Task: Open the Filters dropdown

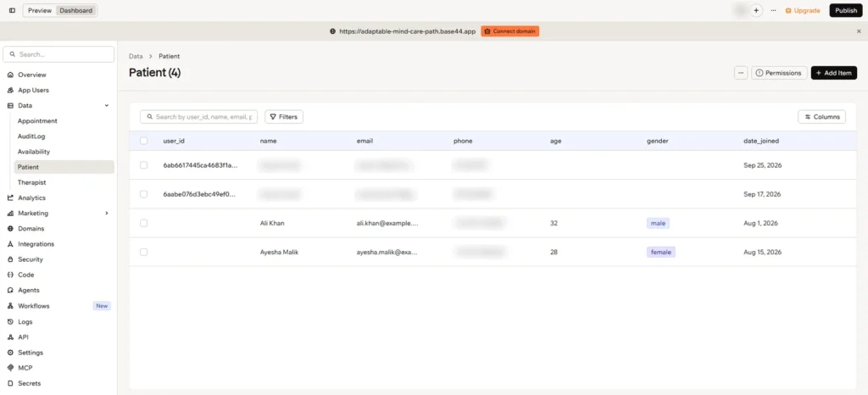Action: (284, 117)
